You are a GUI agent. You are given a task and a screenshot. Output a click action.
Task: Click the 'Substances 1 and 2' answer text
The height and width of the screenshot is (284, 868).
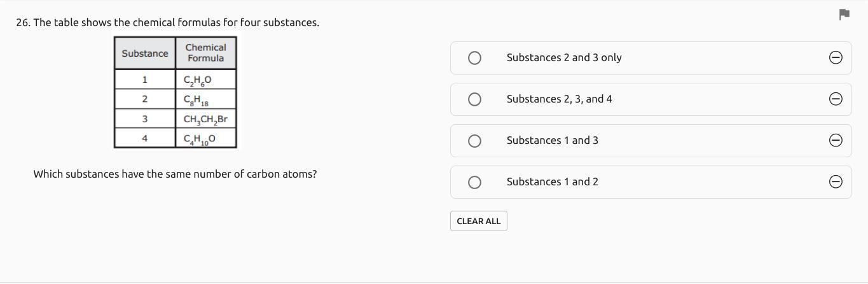pos(552,181)
